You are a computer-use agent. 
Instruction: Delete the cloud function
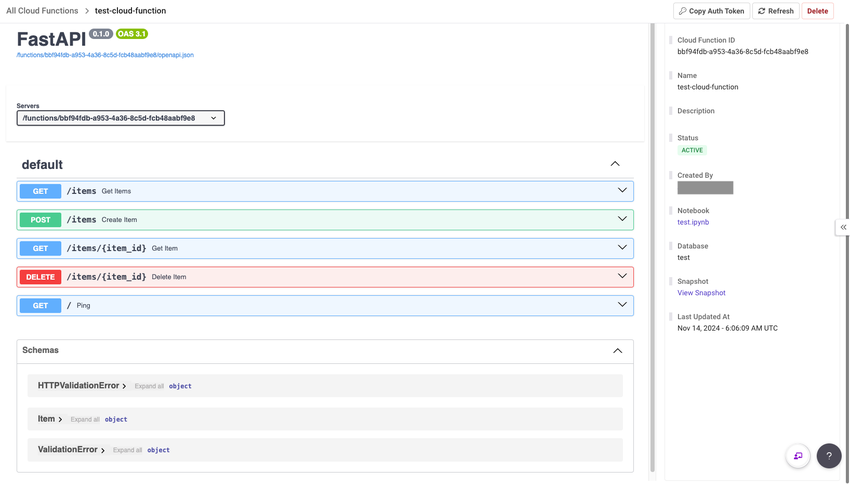817,11
